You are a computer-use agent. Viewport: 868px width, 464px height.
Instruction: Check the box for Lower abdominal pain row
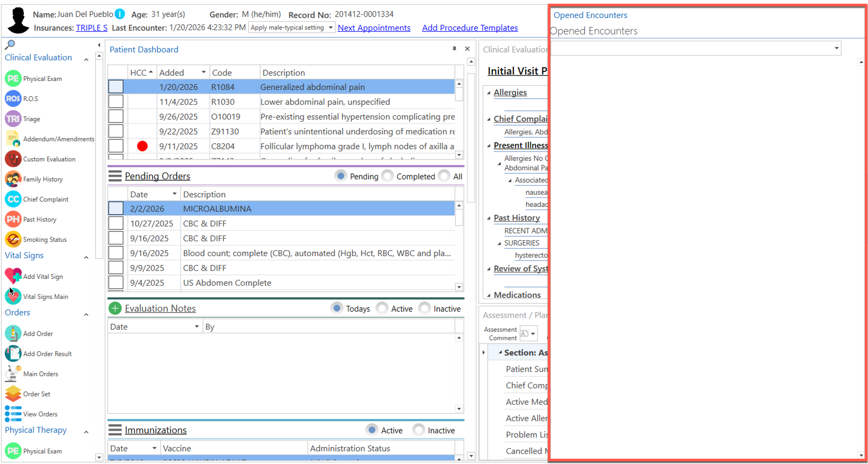(116, 102)
